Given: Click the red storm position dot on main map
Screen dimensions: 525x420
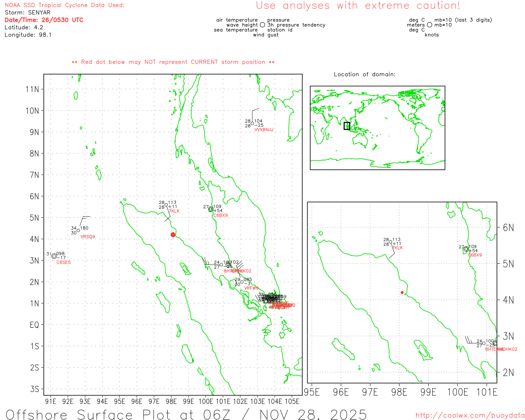Looking at the screenshot, I should (x=173, y=235).
